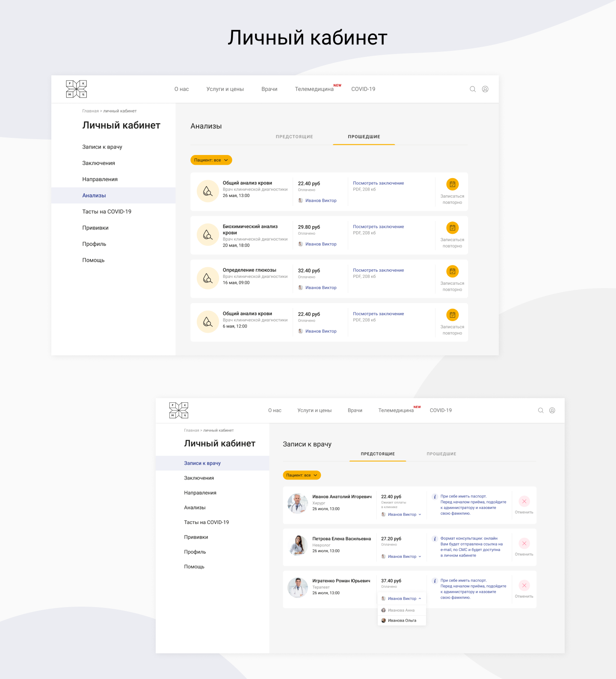Open Врачи in the Анализы window menu
Image resolution: width=616 pixels, height=679 pixels.
269,89
